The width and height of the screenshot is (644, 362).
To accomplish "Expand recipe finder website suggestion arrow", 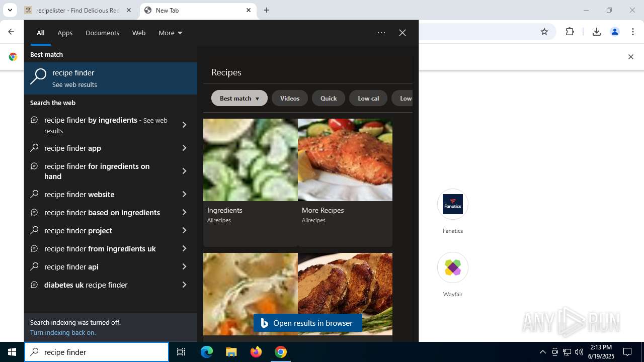I will pyautogui.click(x=184, y=194).
